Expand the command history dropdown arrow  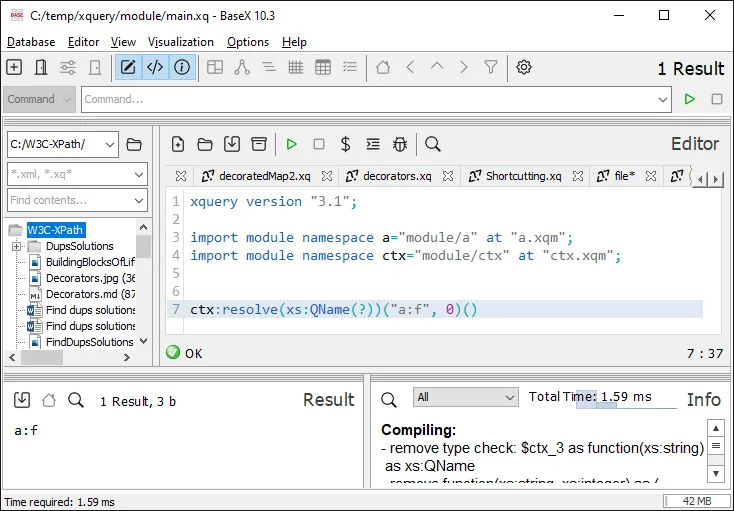663,99
